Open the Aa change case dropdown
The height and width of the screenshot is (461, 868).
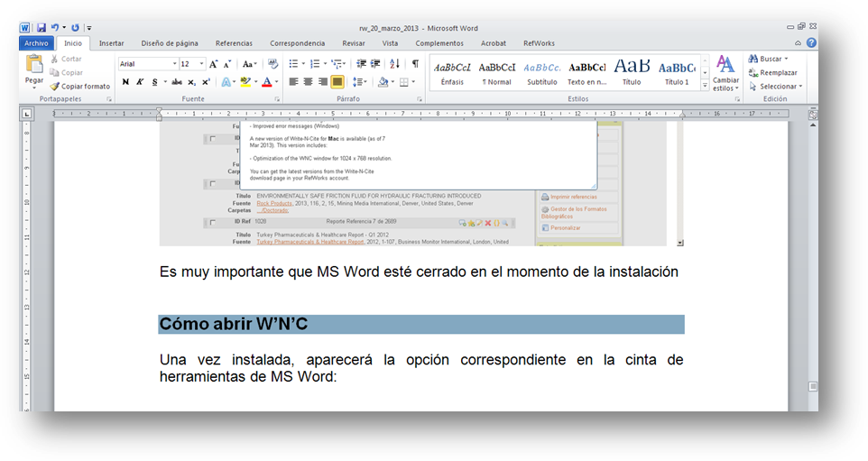[250, 64]
